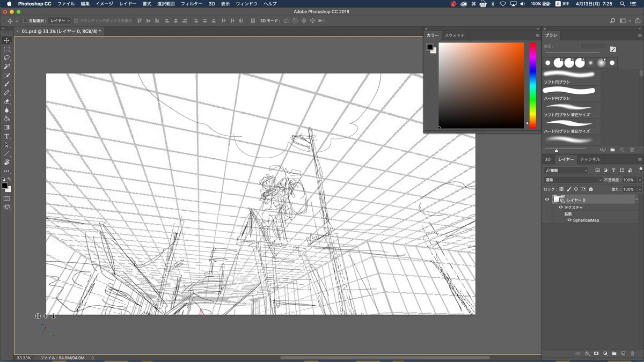Image resolution: width=644 pixels, height=362 pixels.
Task: Lock image pixels brush icon
Action: click(569, 189)
